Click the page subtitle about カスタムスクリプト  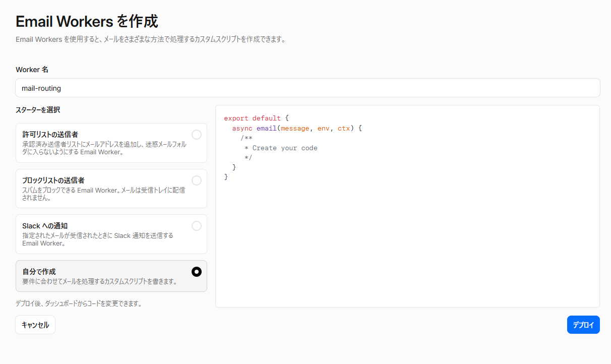pyautogui.click(x=151, y=39)
